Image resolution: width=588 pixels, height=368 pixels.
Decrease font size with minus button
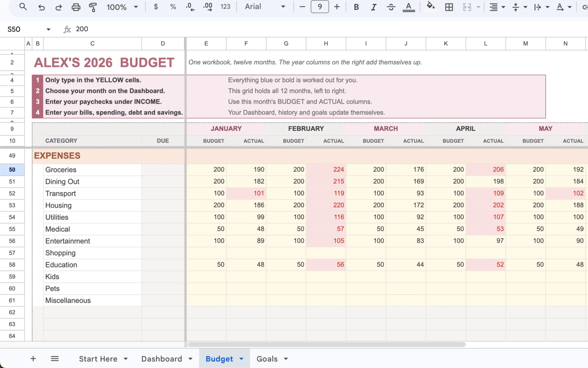[x=302, y=7]
